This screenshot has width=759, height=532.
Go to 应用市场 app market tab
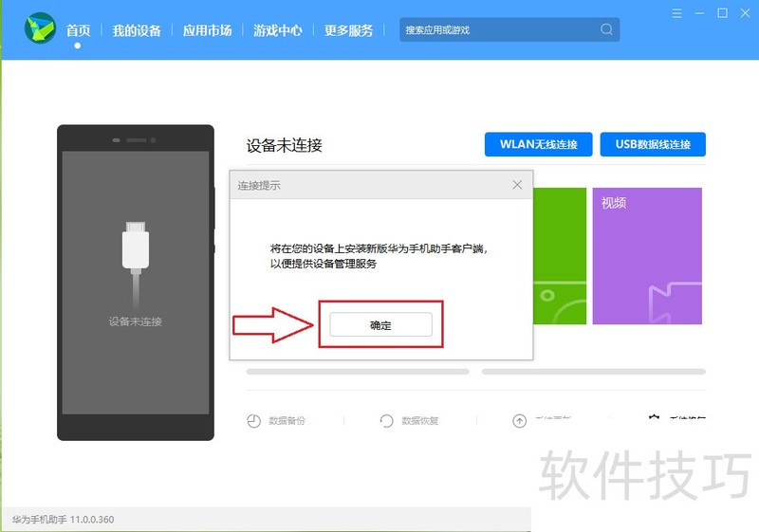207,30
